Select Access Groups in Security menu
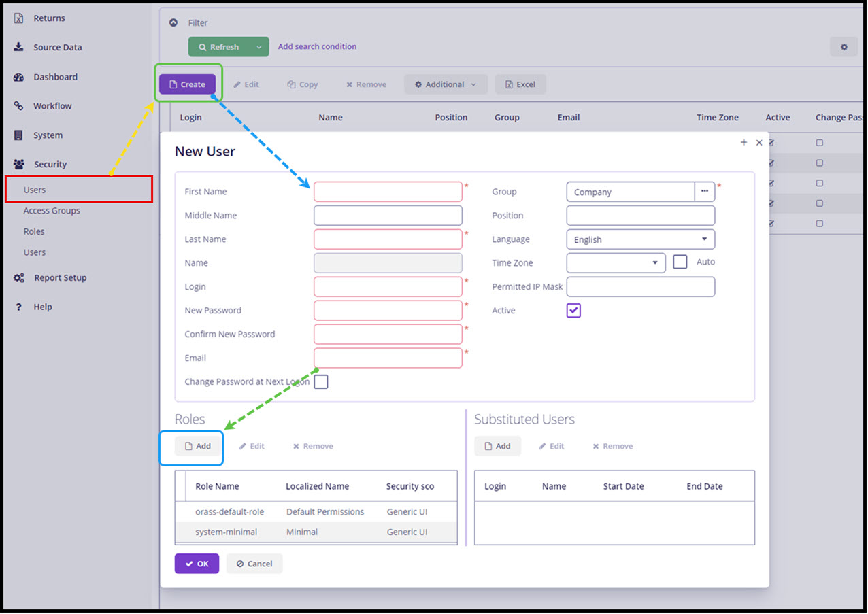868x614 pixels. 52,211
